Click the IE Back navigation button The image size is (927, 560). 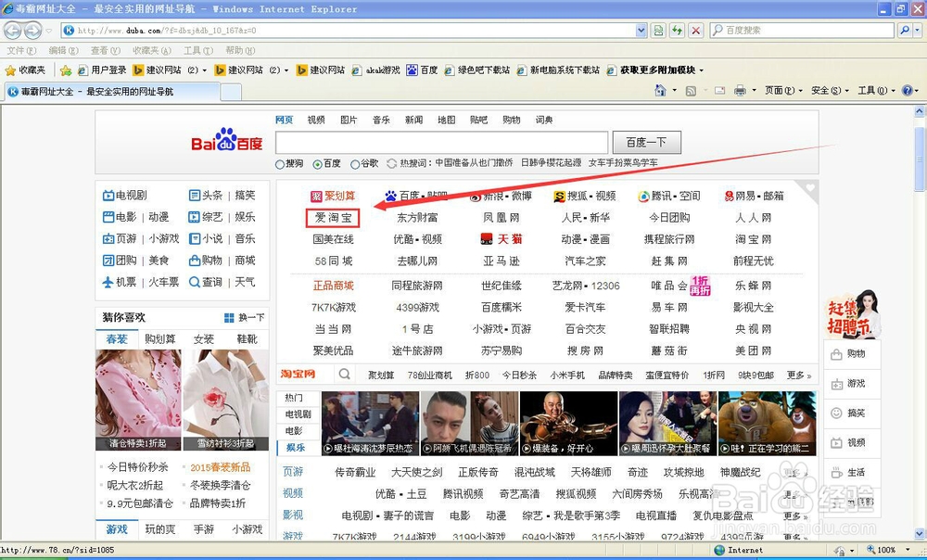[12, 30]
